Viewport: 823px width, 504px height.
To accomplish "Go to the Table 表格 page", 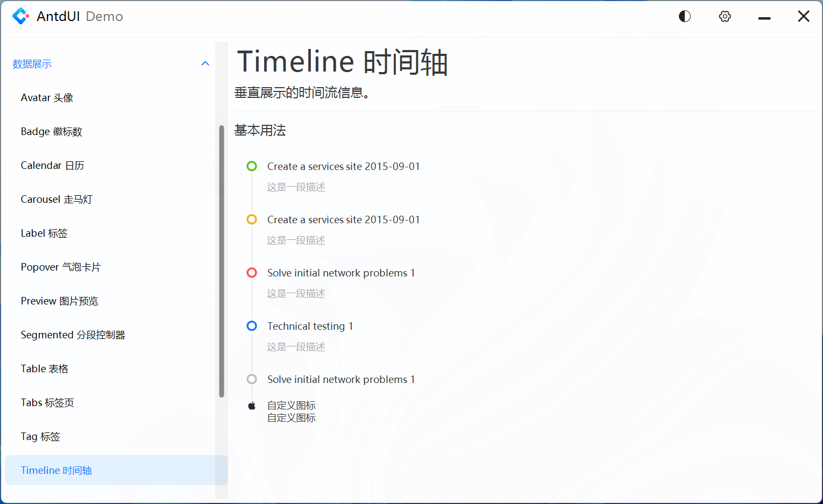I will [45, 368].
